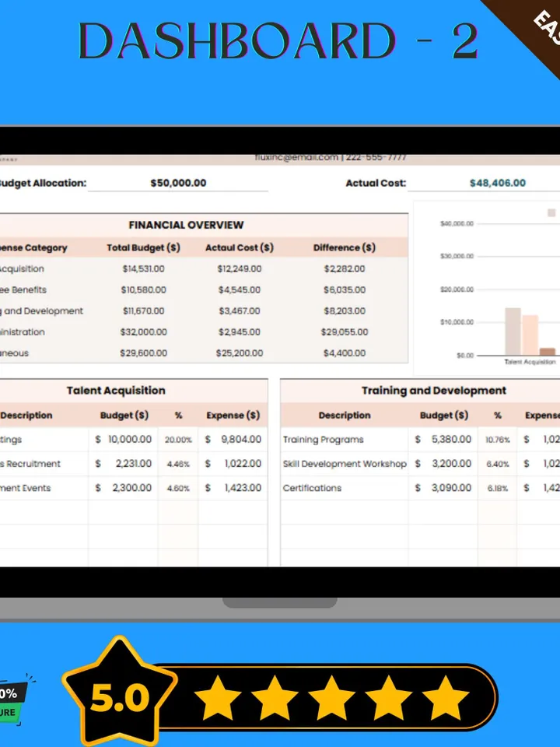Select the Skill Development Workshop cell
560x747 pixels.
[345, 464]
